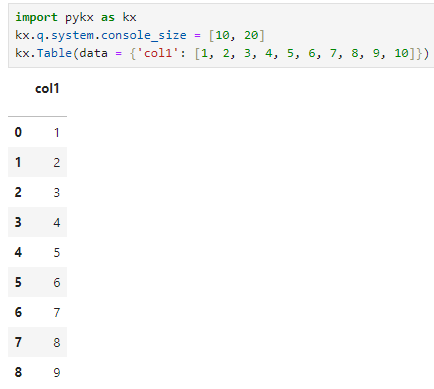Click the value 20 in console_size list

[x=251, y=35]
